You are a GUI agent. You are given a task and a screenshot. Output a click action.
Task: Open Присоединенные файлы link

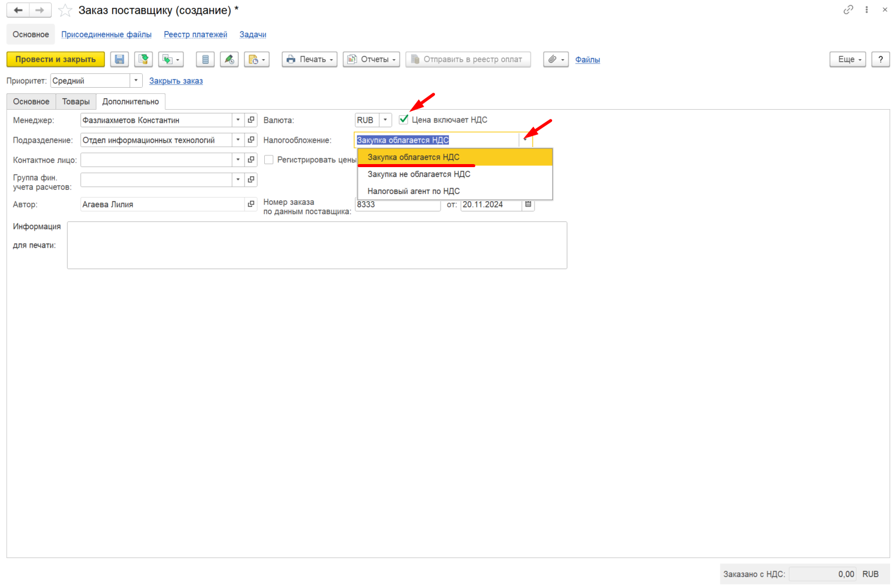[x=106, y=35]
